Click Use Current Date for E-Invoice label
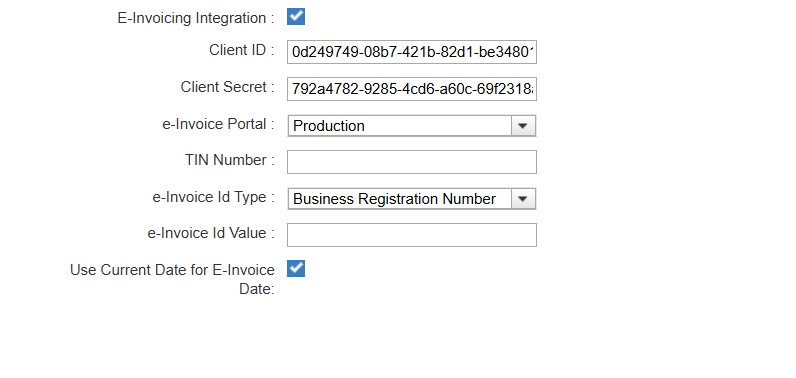The image size is (796, 378). [173, 279]
